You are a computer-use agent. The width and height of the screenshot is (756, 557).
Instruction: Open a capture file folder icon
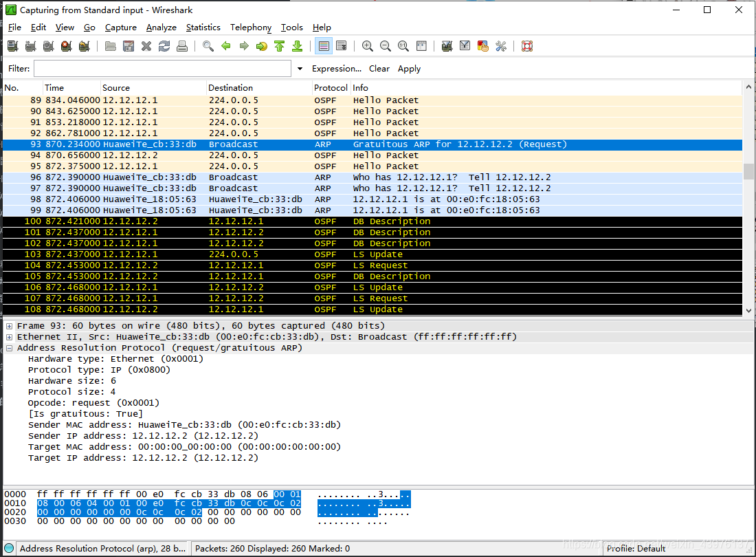[111, 46]
